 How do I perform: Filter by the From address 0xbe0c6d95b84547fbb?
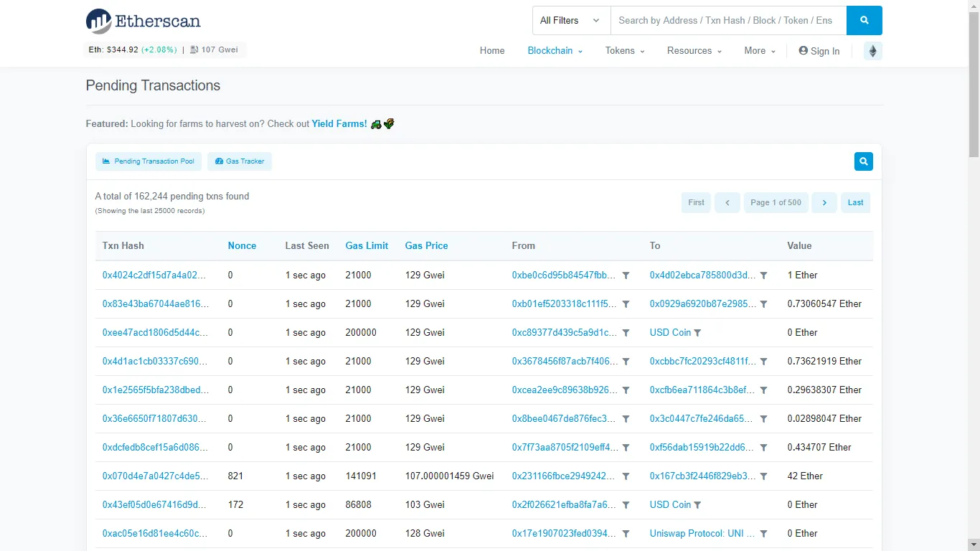626,275
